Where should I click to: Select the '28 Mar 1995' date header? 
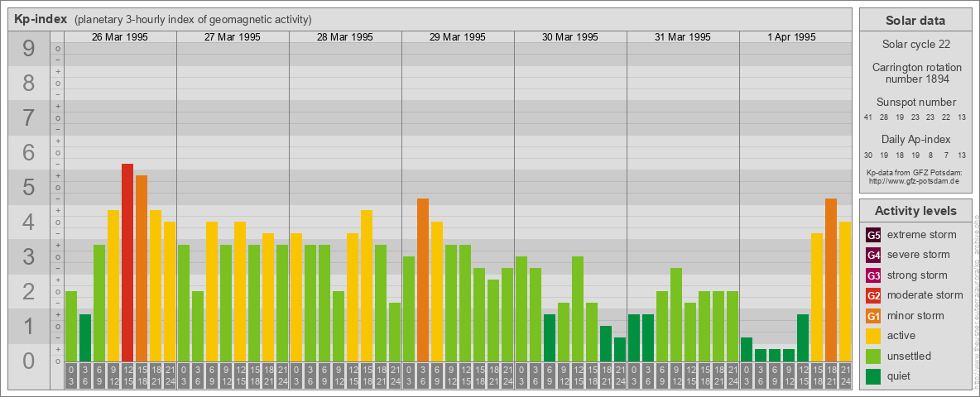click(x=345, y=37)
